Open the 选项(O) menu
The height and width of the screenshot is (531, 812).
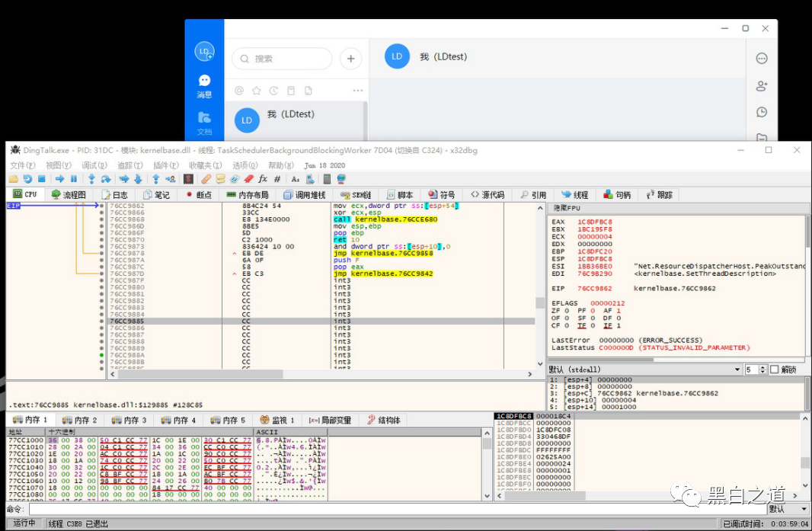(245, 165)
